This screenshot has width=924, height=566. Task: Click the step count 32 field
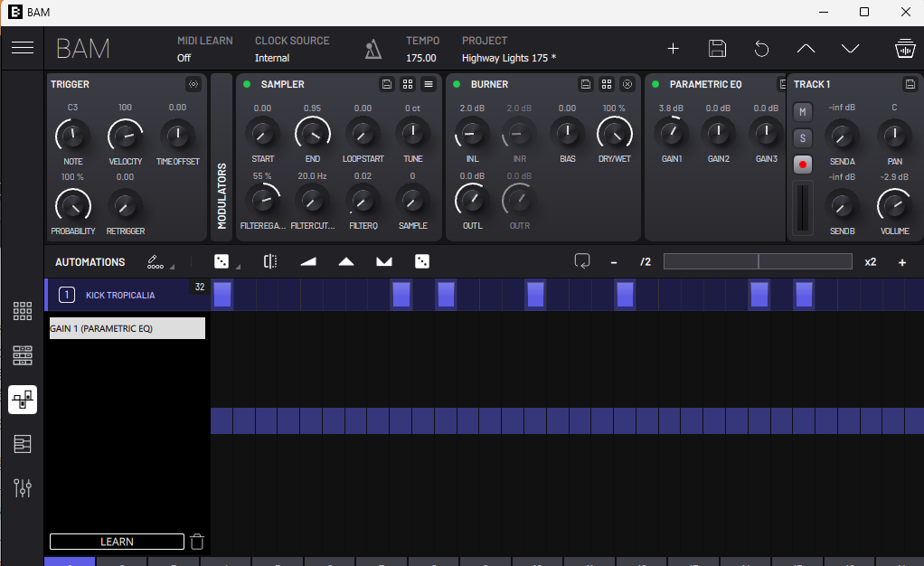tap(200, 287)
